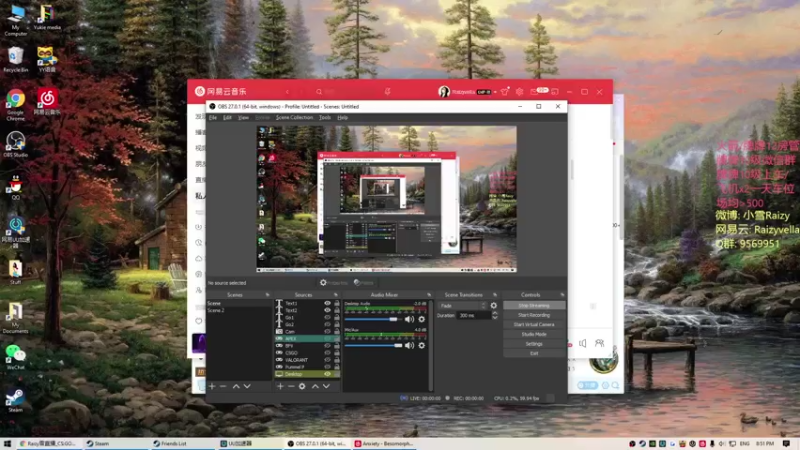Image resolution: width=800 pixels, height=450 pixels.
Task: Open the NetEase Cloud Music desktop shortcut
Action: click(47, 101)
